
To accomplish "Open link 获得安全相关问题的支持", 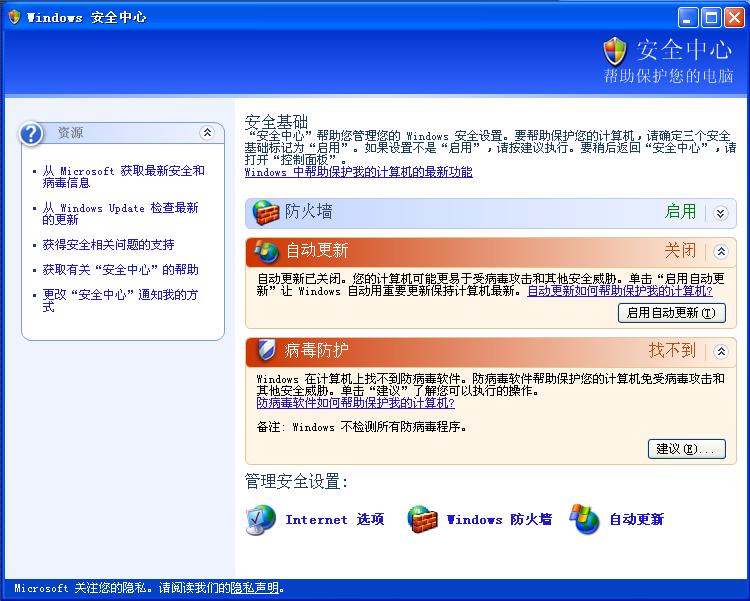I will pyautogui.click(x=108, y=245).
